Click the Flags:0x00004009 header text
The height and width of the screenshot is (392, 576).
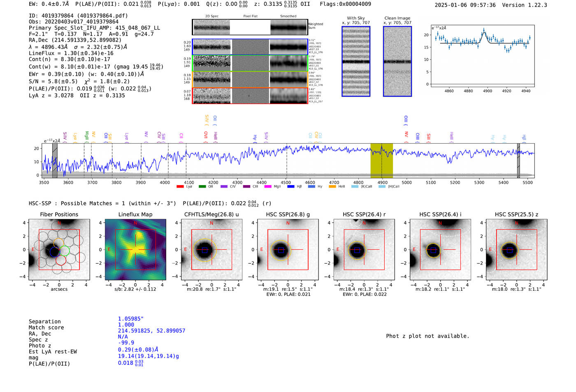(x=345, y=4)
